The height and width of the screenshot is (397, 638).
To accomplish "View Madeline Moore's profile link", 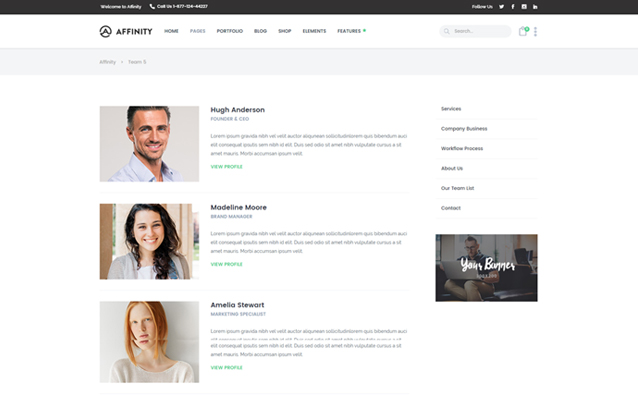I will [x=226, y=264].
